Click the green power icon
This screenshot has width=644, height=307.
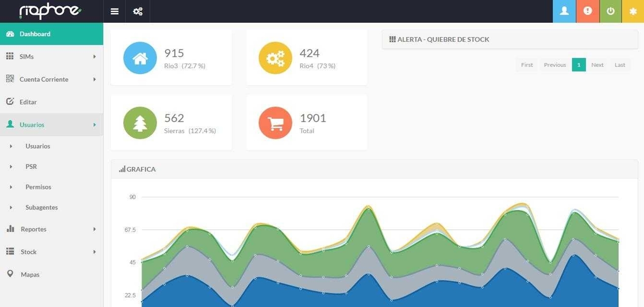[611, 11]
